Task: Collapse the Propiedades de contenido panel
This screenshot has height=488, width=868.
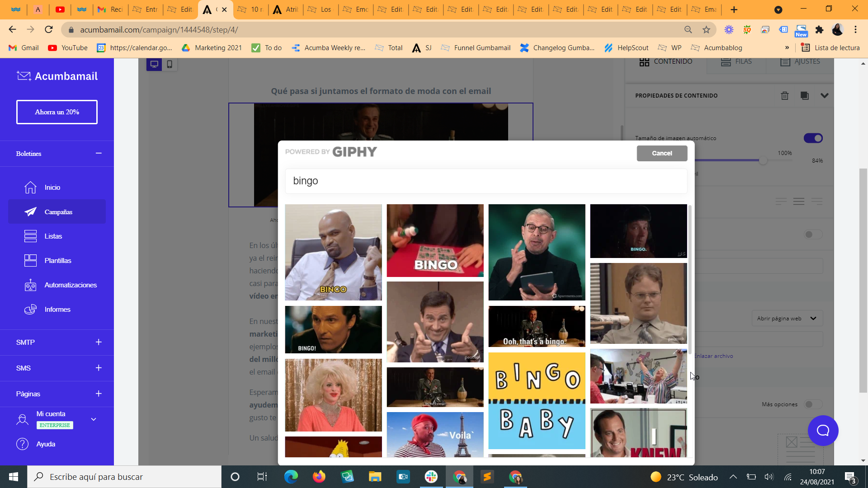Action: 825,95
